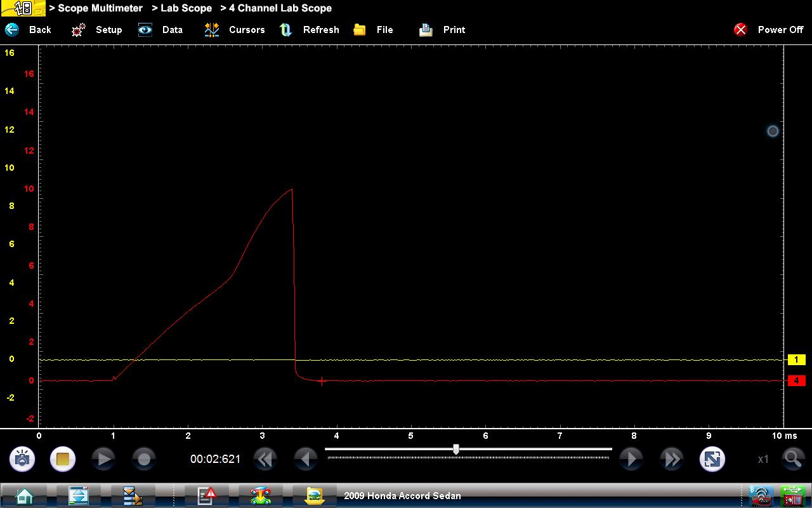The width and height of the screenshot is (812, 508).
Task: Click the 00:02:621 time counter
Action: pyautogui.click(x=216, y=459)
